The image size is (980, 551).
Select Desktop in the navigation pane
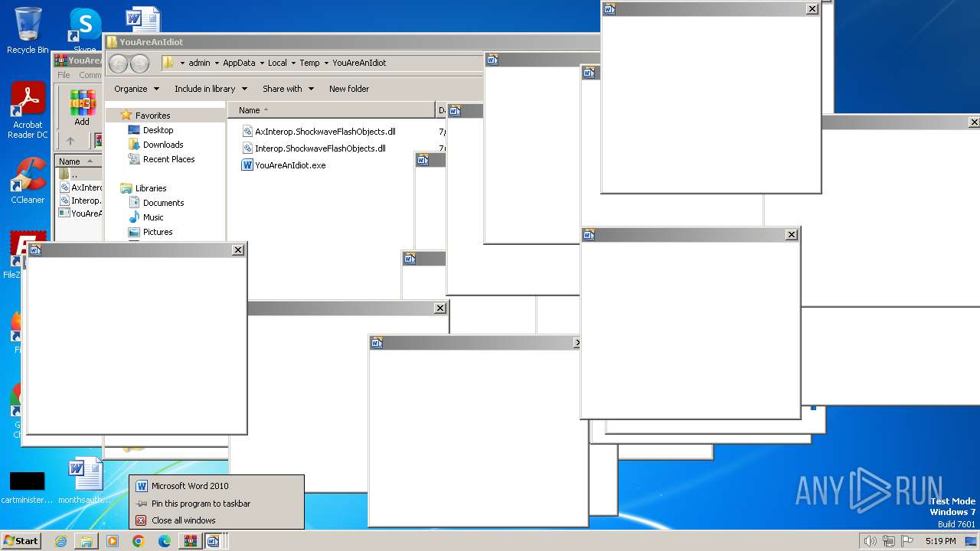click(151, 130)
